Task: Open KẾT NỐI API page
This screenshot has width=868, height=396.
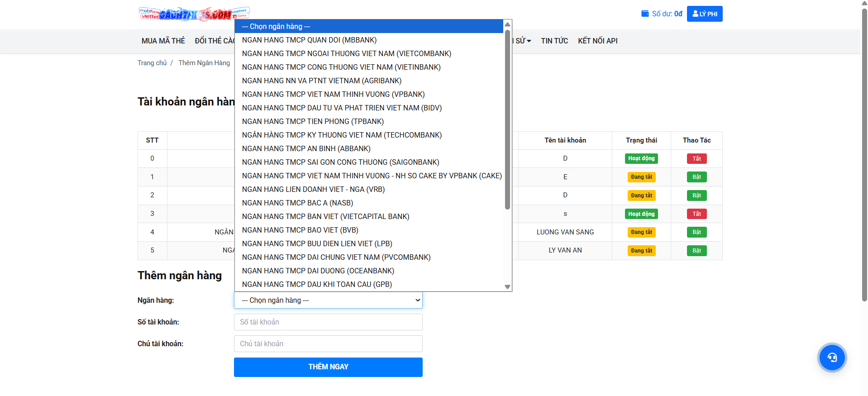Action: pos(597,41)
